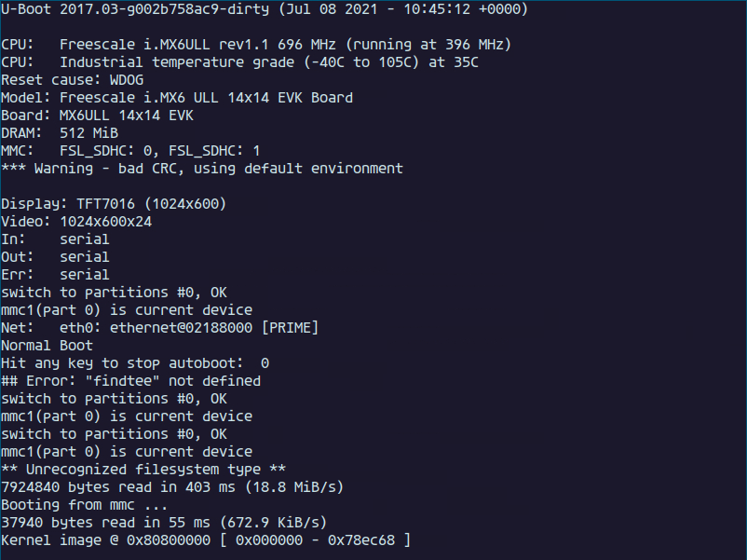Click the 'Board: MX6ULL 14x14 EVK' line
This screenshot has height=560, width=747.
97,116
